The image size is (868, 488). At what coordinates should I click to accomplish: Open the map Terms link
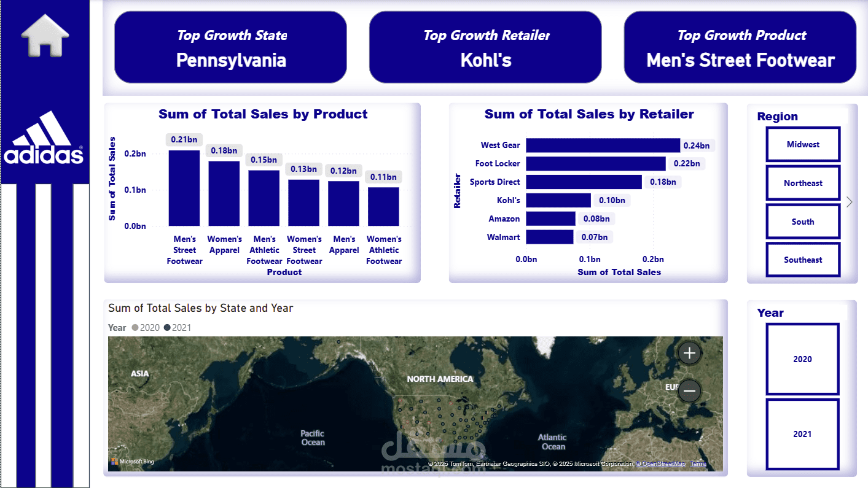coord(698,463)
